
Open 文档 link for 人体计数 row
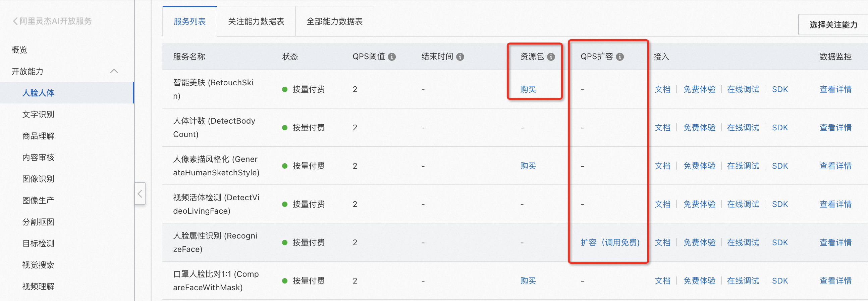point(662,128)
